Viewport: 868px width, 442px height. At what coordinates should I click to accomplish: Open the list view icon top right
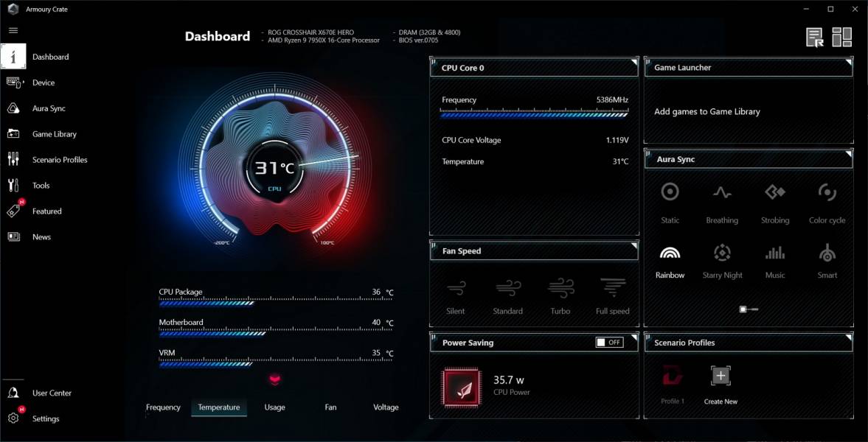pyautogui.click(x=814, y=37)
